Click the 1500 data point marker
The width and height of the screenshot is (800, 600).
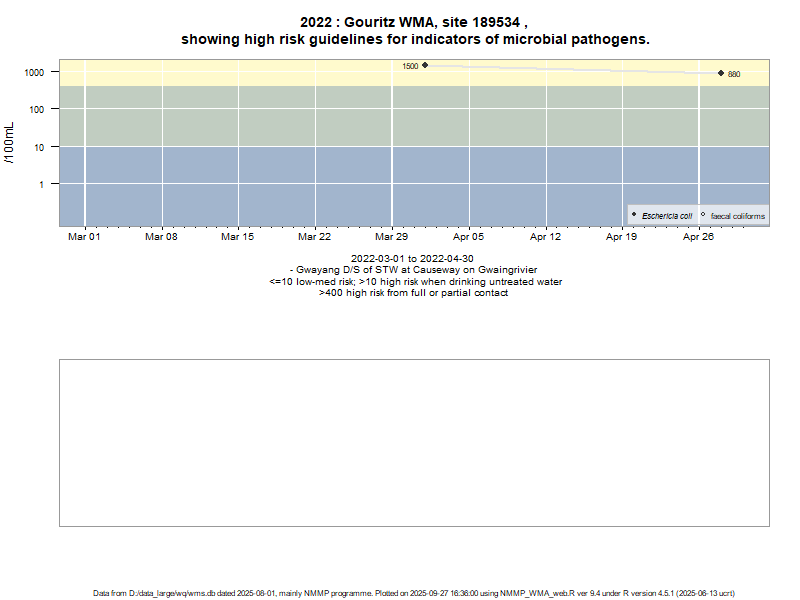(425, 65)
